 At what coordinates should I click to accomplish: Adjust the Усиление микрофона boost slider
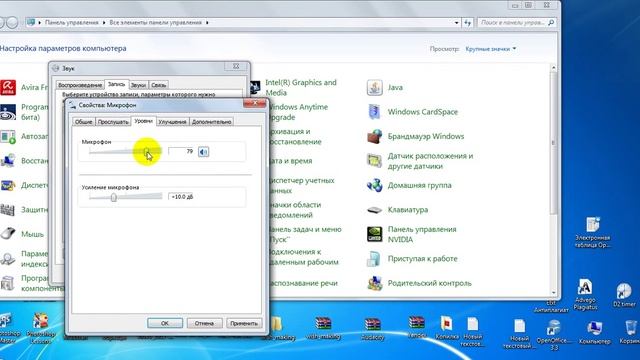114,198
